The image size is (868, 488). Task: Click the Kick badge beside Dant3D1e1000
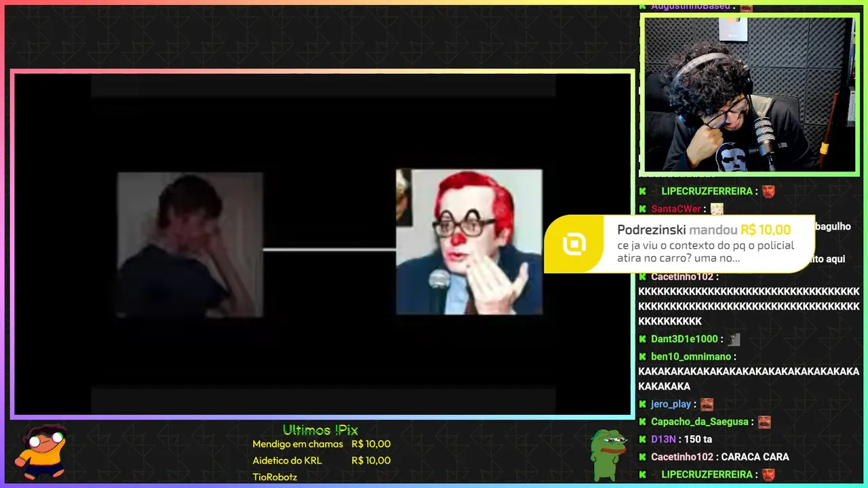642,339
